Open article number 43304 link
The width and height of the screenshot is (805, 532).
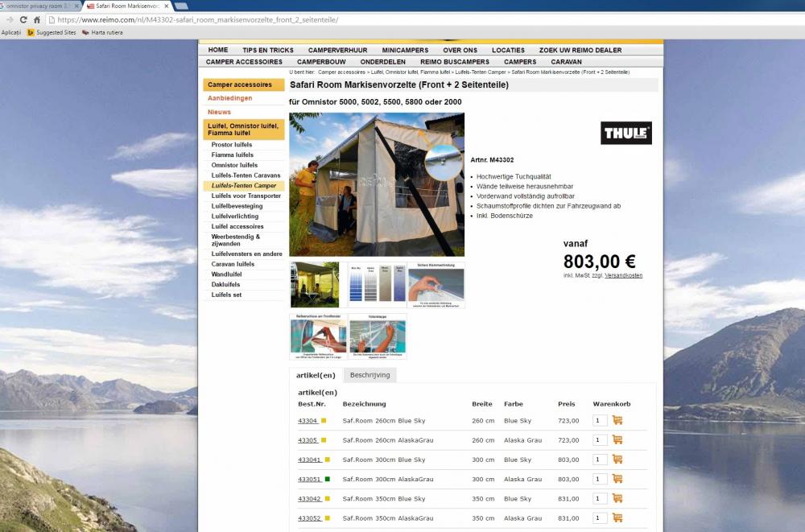[308, 421]
